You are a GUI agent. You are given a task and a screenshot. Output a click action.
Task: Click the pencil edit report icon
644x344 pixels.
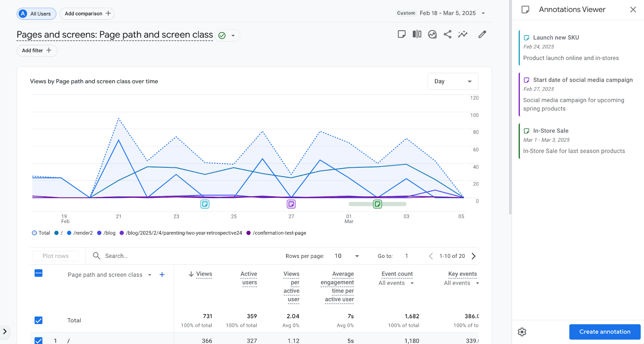[482, 34]
